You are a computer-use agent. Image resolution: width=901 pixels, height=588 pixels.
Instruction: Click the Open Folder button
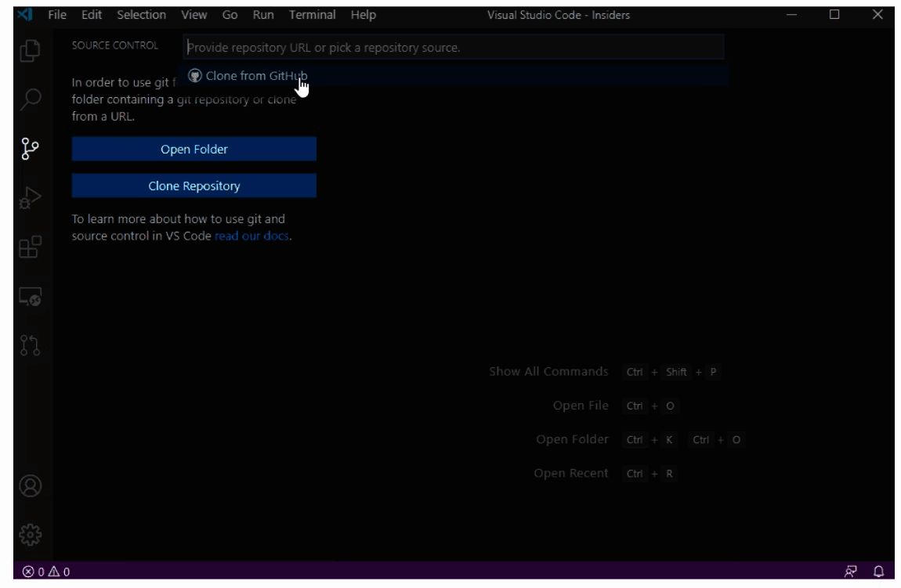[194, 149]
